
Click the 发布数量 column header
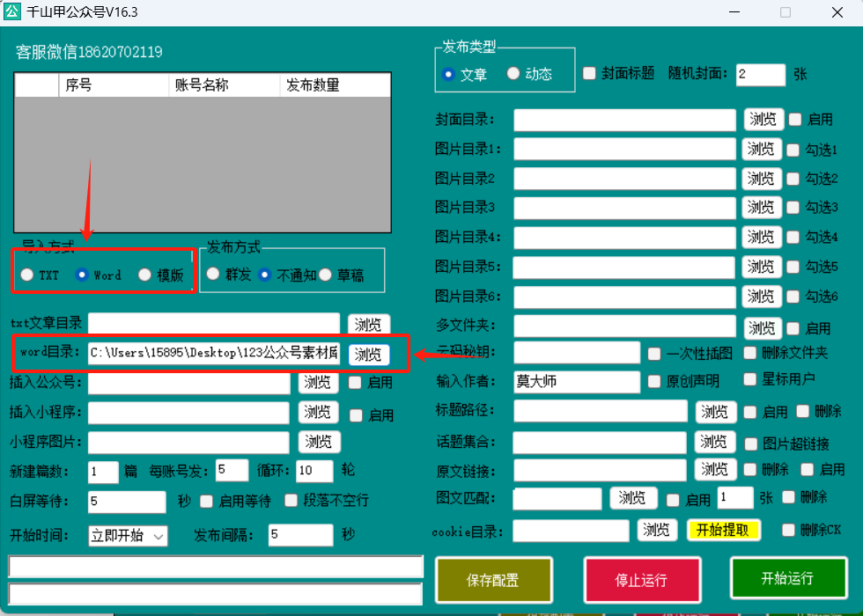336,85
